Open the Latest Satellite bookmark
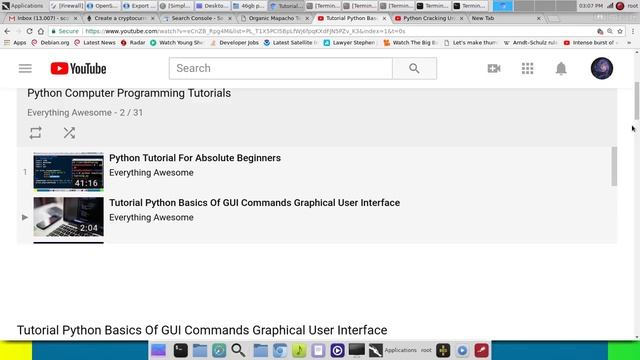This screenshot has height=360, width=640. click(x=291, y=42)
